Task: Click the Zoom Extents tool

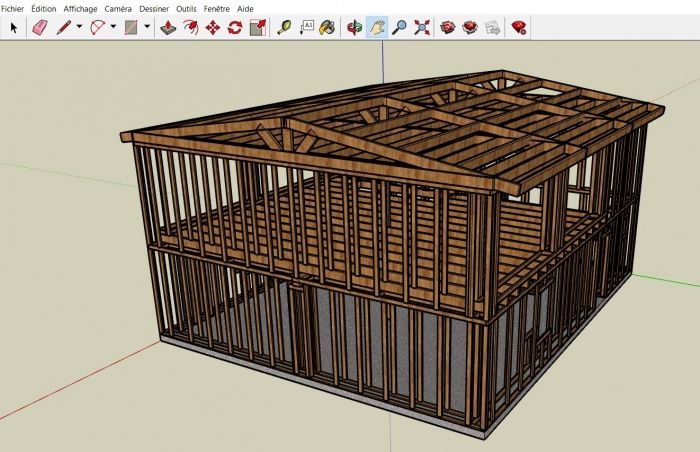Action: [x=422, y=28]
